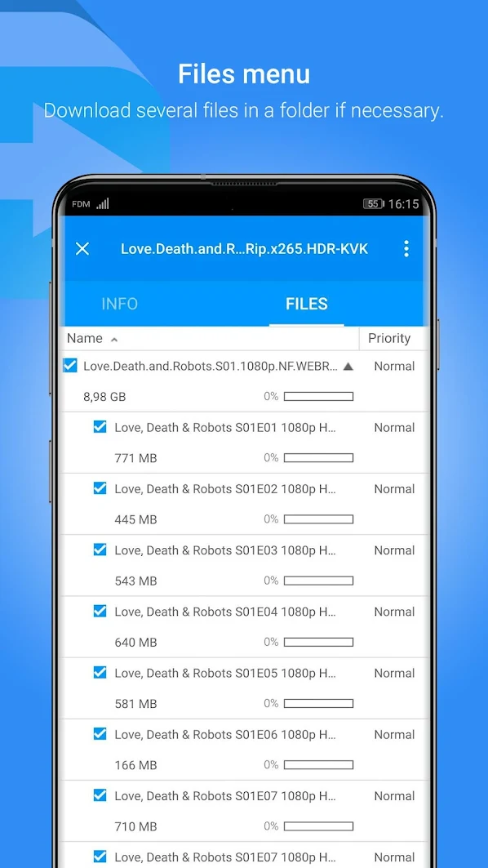Switch to the INFO tab

point(119,304)
